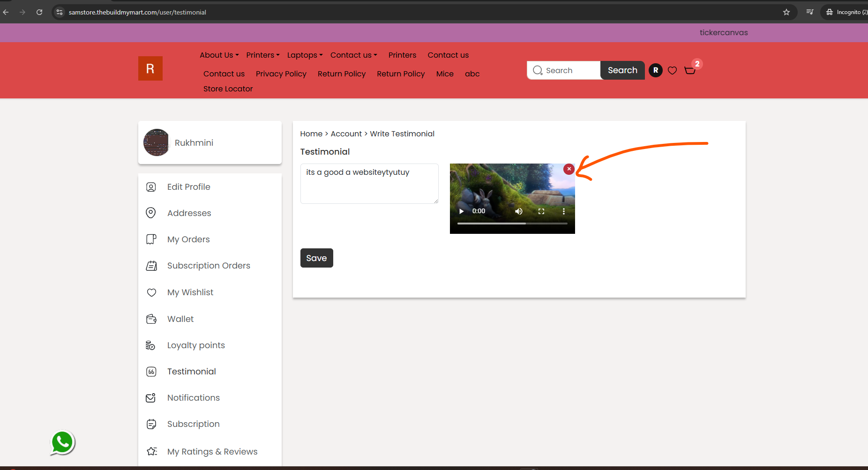Go back in browser
The width and height of the screenshot is (868, 470).
pos(6,12)
